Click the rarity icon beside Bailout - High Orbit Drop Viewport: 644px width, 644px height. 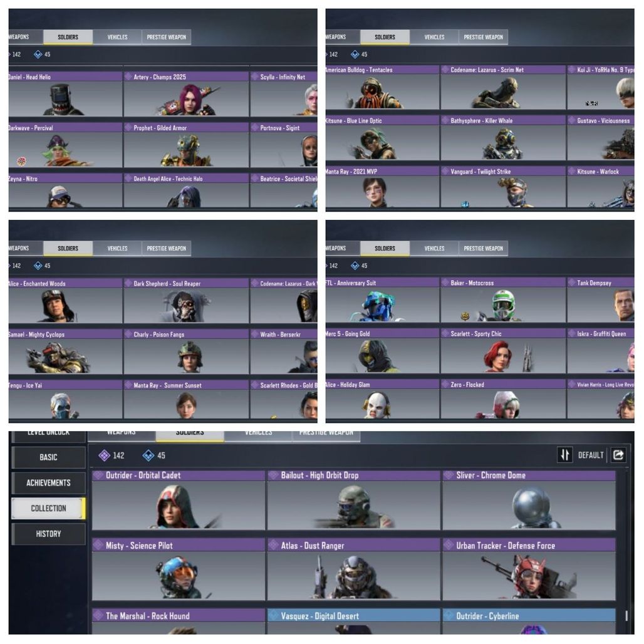273,475
